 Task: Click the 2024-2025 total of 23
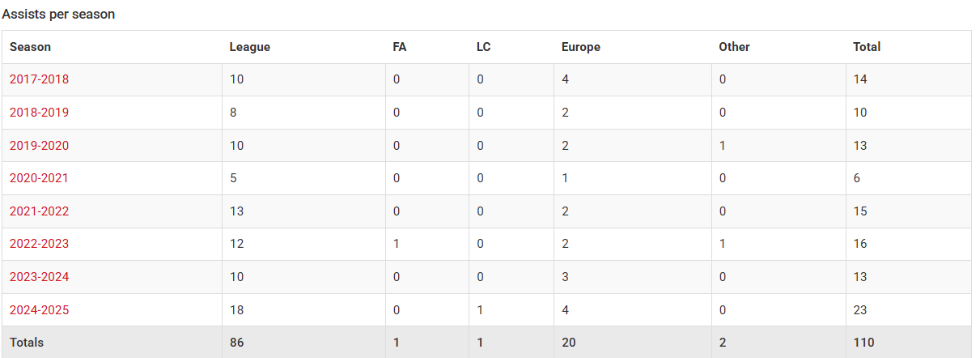tap(860, 310)
